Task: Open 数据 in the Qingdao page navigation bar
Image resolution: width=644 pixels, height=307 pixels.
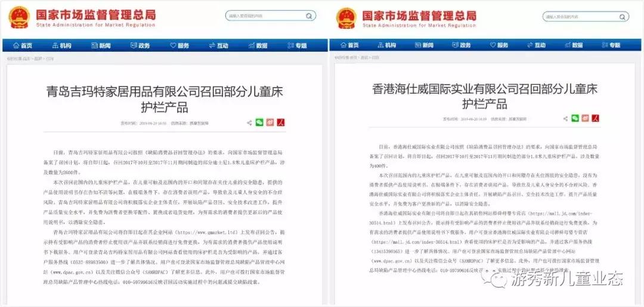Action: click(258, 45)
